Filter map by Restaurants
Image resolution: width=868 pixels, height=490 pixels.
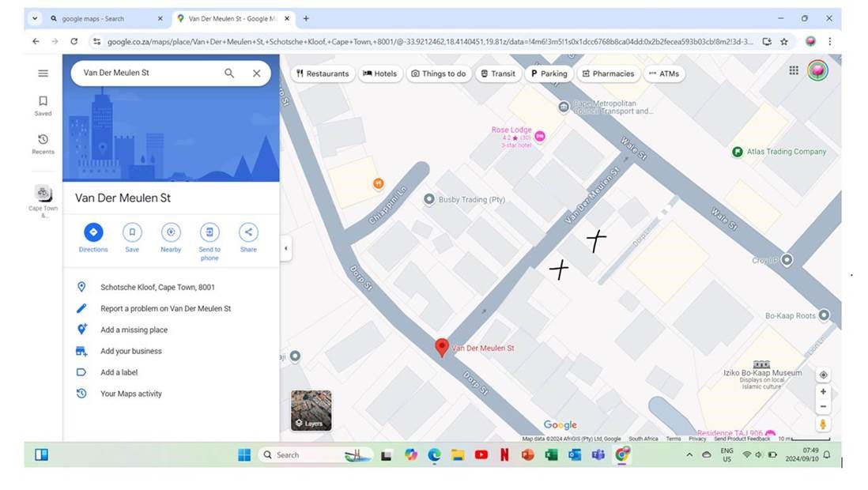click(323, 73)
